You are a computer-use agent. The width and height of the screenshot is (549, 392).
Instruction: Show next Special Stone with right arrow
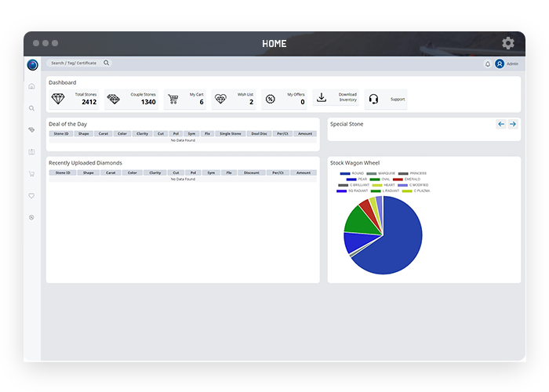point(513,124)
